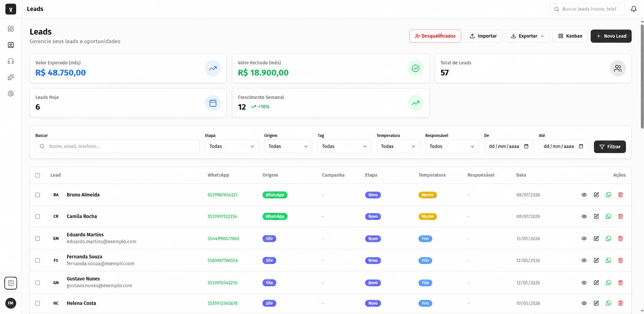Open the notifications bell
644x314 pixels.
pyautogui.click(x=634, y=9)
